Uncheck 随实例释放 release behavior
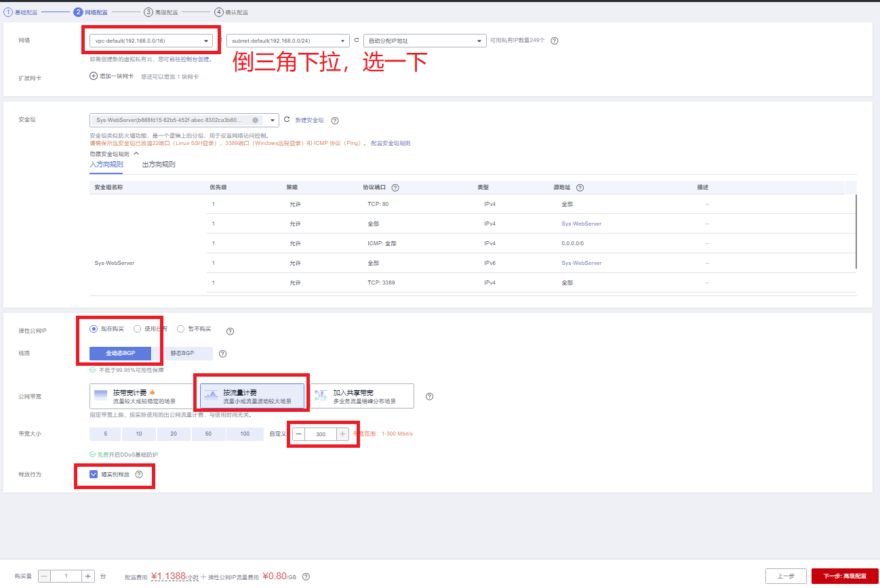 coord(94,474)
